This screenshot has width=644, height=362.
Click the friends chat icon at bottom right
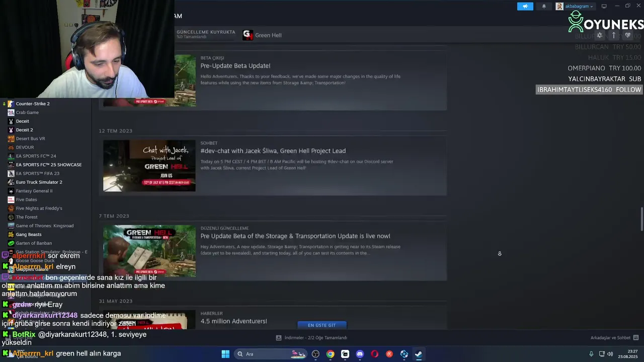click(636, 338)
